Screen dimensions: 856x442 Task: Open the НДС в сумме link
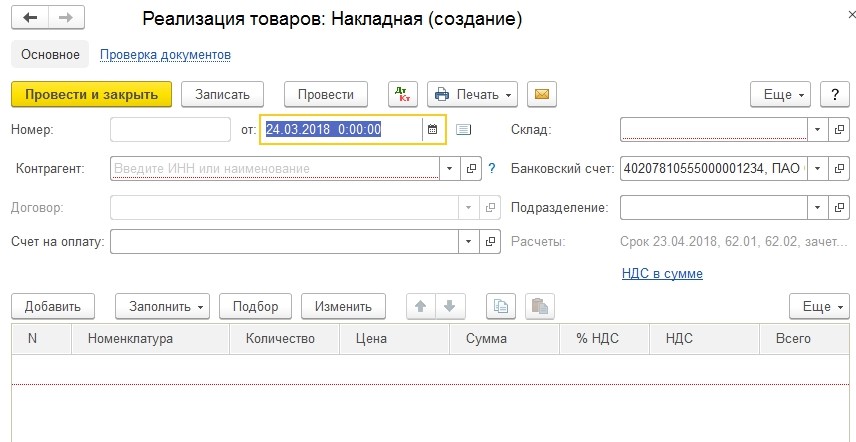(x=662, y=273)
